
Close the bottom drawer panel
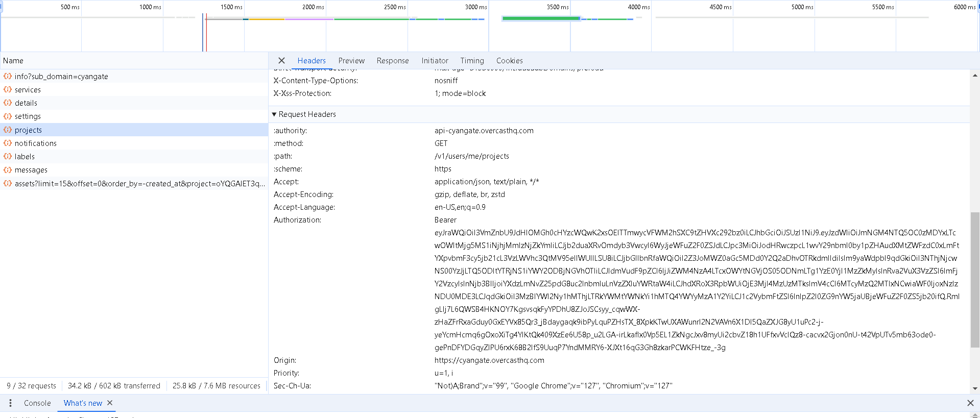[x=970, y=403]
